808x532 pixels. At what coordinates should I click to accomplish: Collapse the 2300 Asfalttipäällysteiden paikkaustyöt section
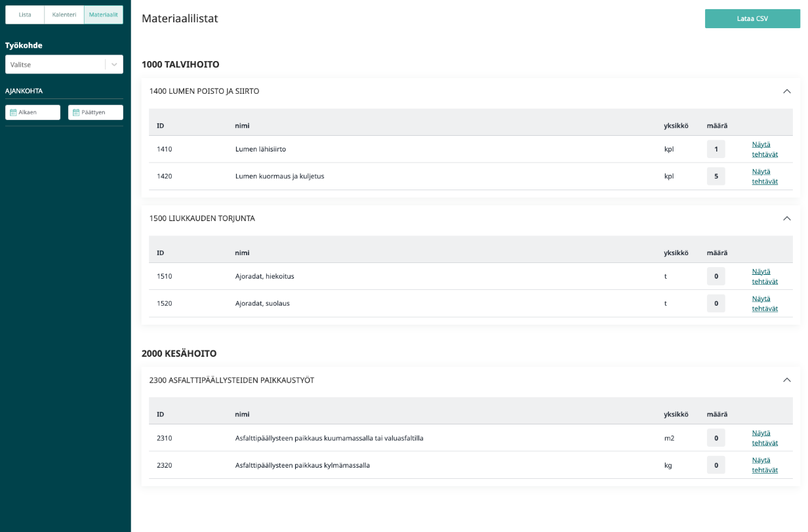pyautogui.click(x=786, y=380)
